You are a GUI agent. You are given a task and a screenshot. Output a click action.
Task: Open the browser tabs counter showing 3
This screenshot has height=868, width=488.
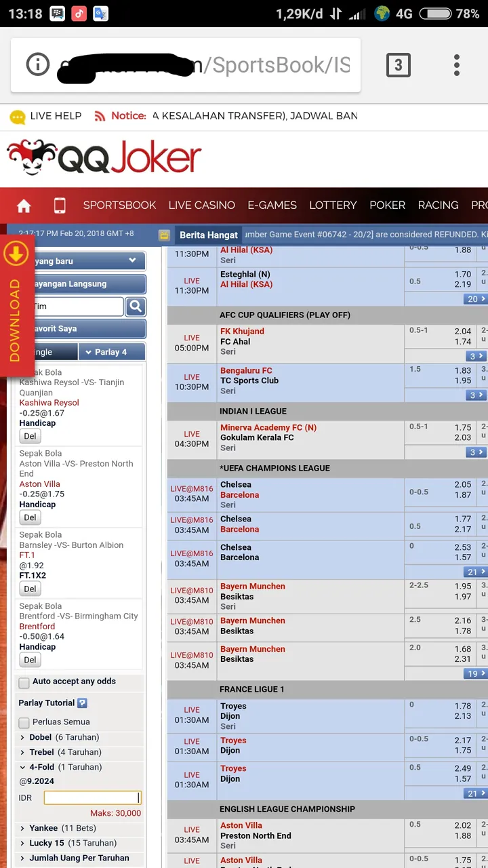point(398,65)
